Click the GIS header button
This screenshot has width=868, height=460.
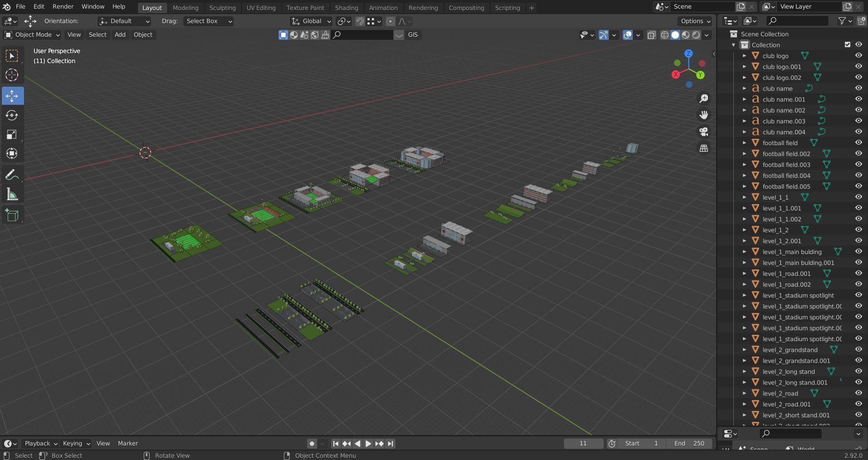(413, 35)
